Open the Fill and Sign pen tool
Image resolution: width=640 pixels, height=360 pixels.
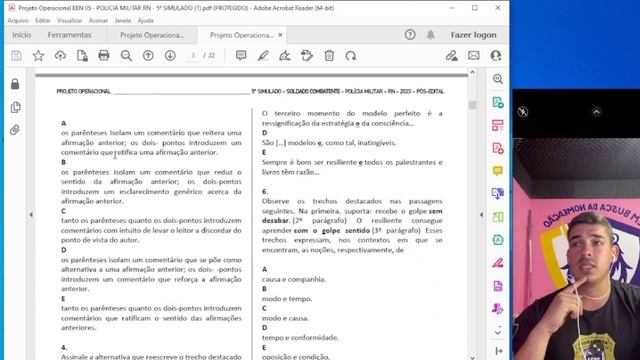(498, 263)
